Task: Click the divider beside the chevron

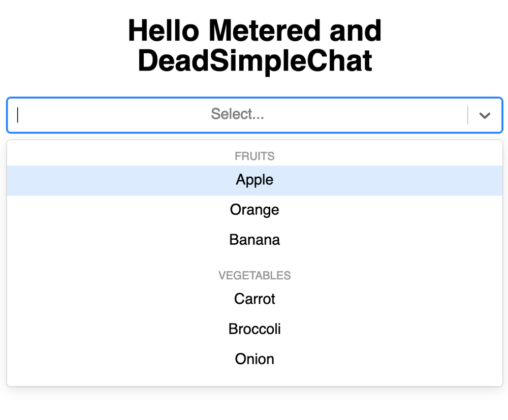Action: click(x=467, y=115)
